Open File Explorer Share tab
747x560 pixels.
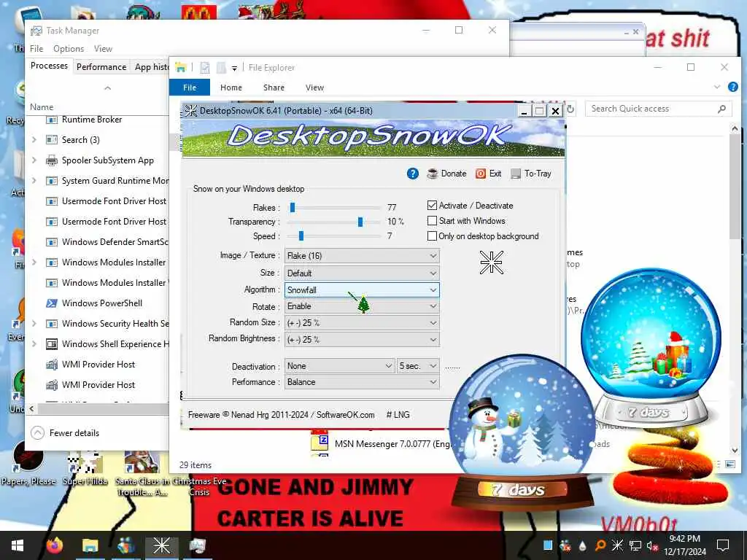click(x=274, y=87)
